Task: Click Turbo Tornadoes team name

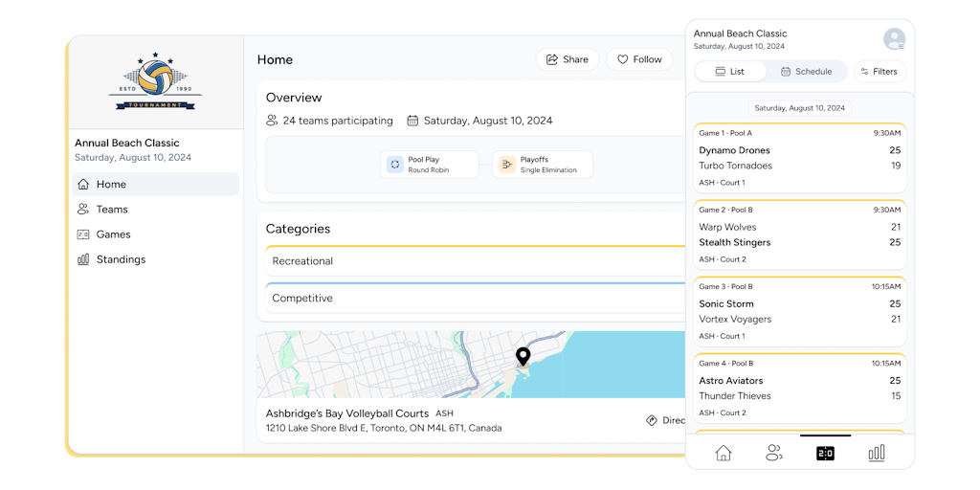Action: click(x=736, y=166)
